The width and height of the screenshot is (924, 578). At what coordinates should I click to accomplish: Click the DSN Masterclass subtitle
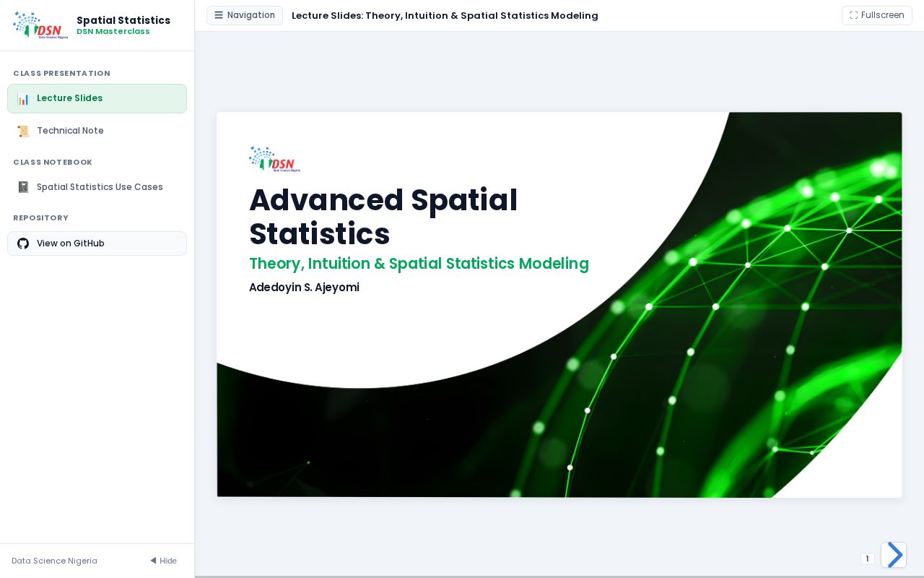coord(113,32)
